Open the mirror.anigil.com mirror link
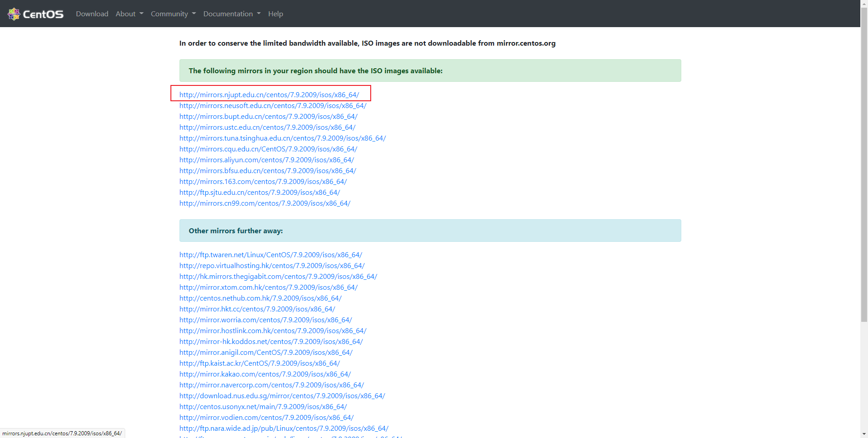The image size is (868, 438). (x=266, y=353)
